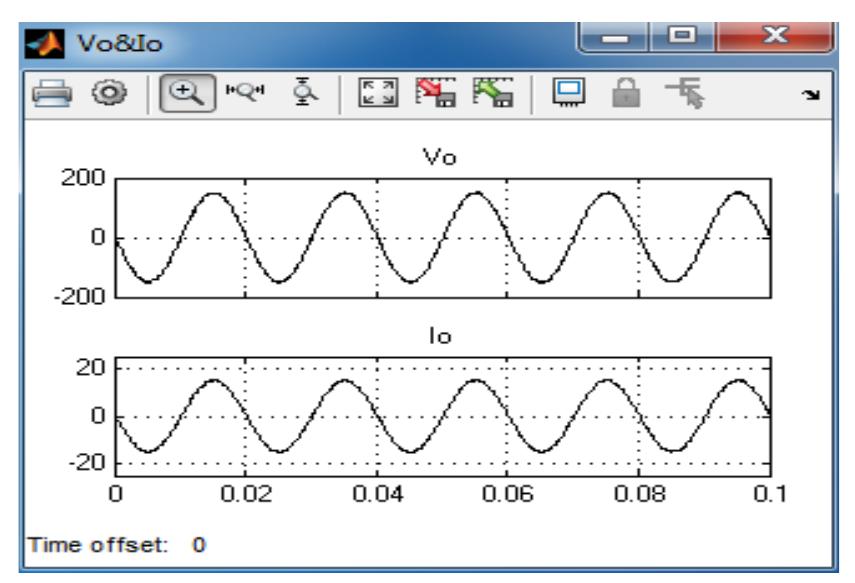
Task: Select the Zoom Y-axis tool
Action: [x=304, y=92]
